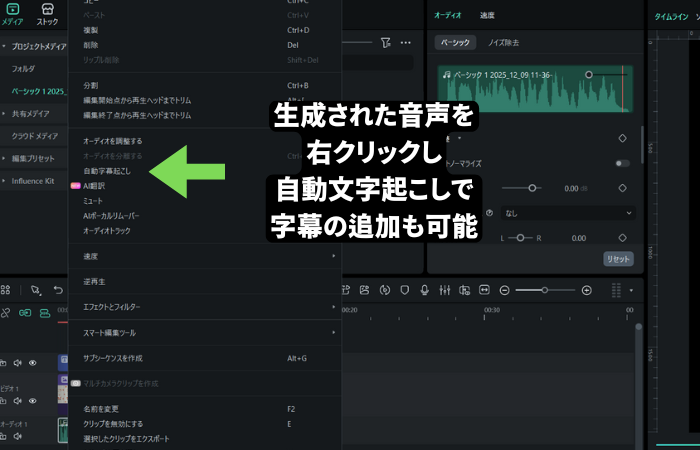Open the スマート編集ツール submenu
The width and height of the screenshot is (700, 450).
(205, 333)
